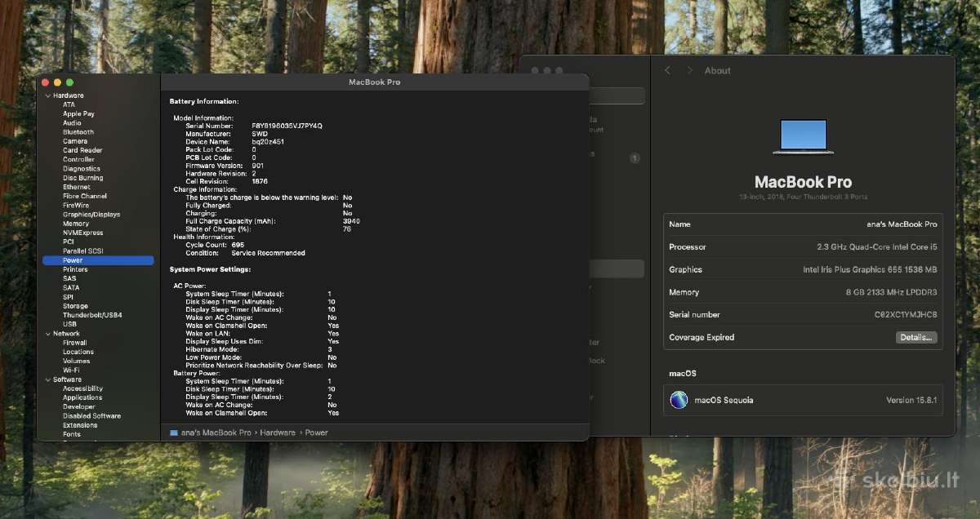Image resolution: width=980 pixels, height=519 pixels.
Task: Click 'ana's MacBook Pro' in path bar
Action: (216, 432)
